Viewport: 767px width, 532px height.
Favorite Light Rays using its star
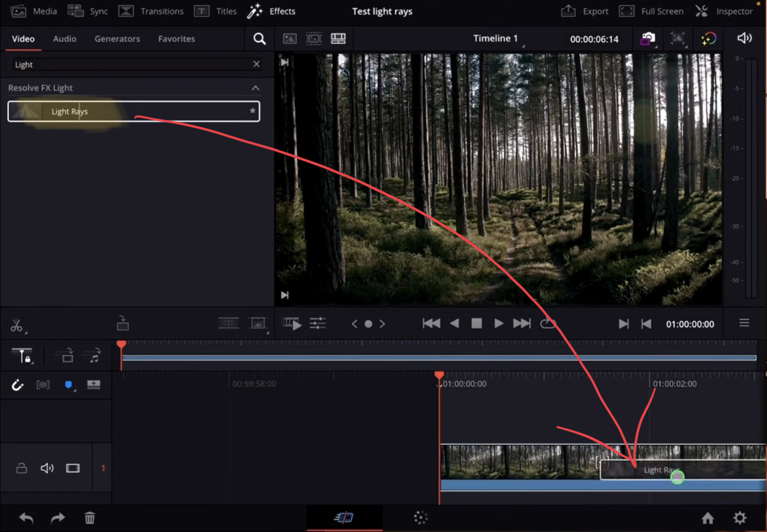[x=252, y=111]
